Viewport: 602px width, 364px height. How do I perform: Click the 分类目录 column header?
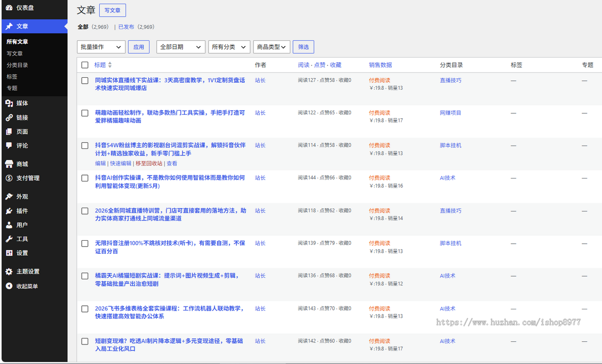[452, 65]
